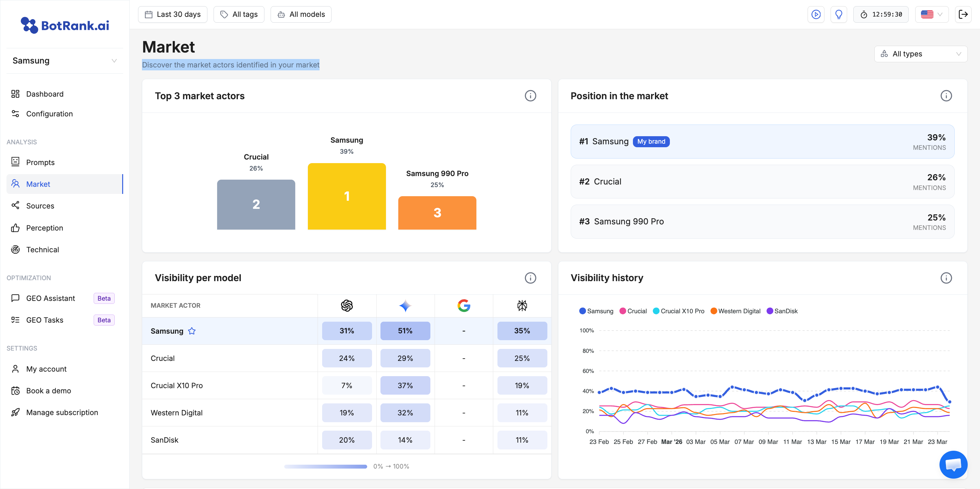
Task: Toggle the star next to Samsung
Action: 192,331
